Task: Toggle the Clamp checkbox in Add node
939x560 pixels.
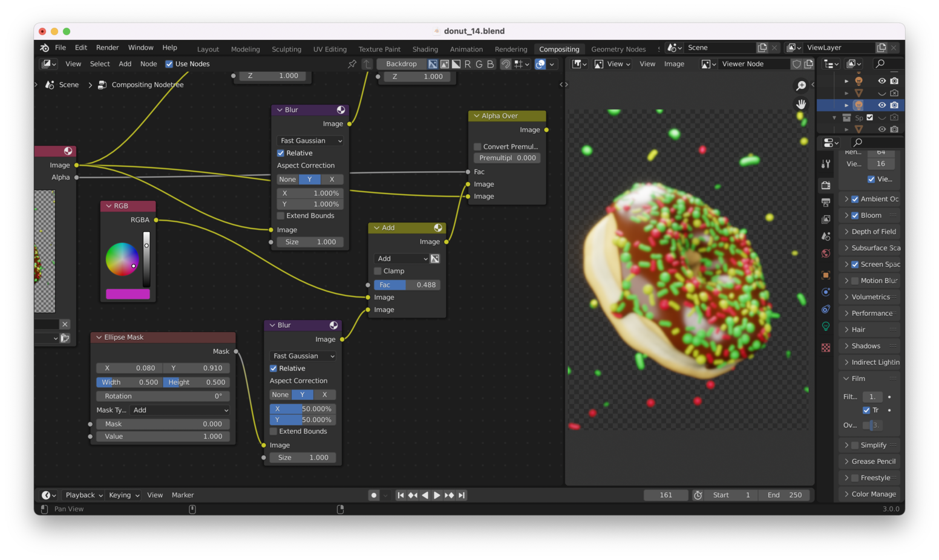Action: click(x=378, y=271)
